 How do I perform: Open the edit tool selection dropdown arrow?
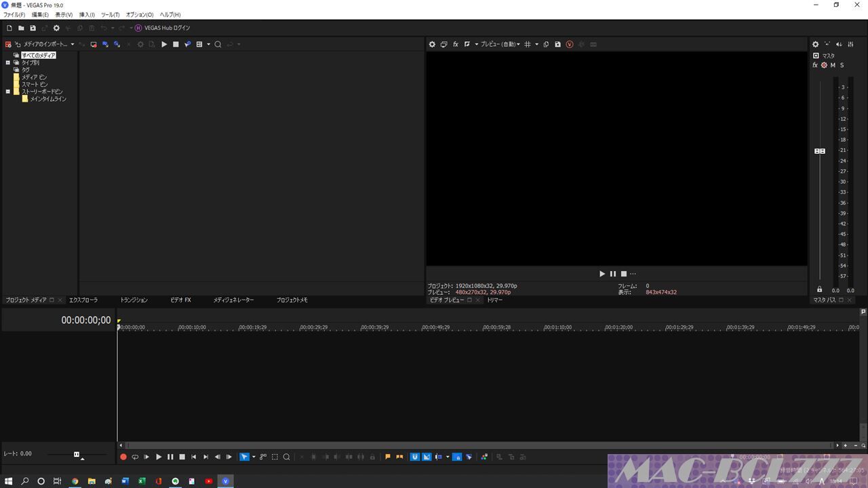coord(254,457)
